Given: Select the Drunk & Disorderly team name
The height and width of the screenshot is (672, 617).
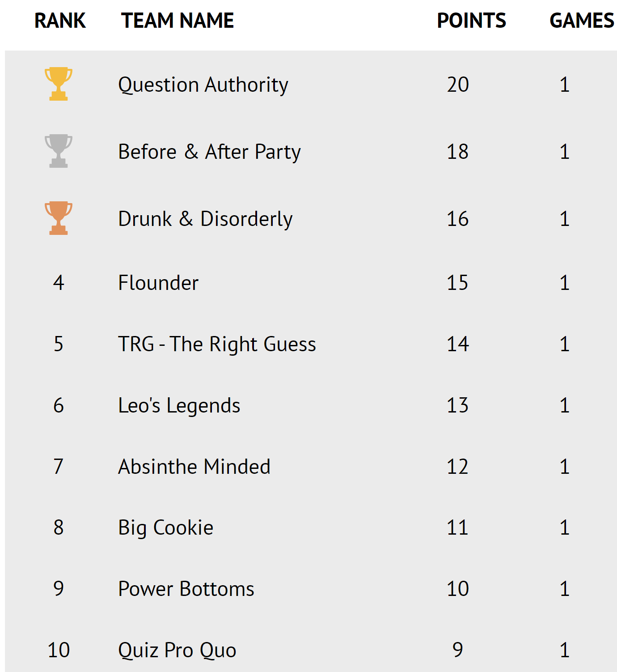Looking at the screenshot, I should click(205, 219).
